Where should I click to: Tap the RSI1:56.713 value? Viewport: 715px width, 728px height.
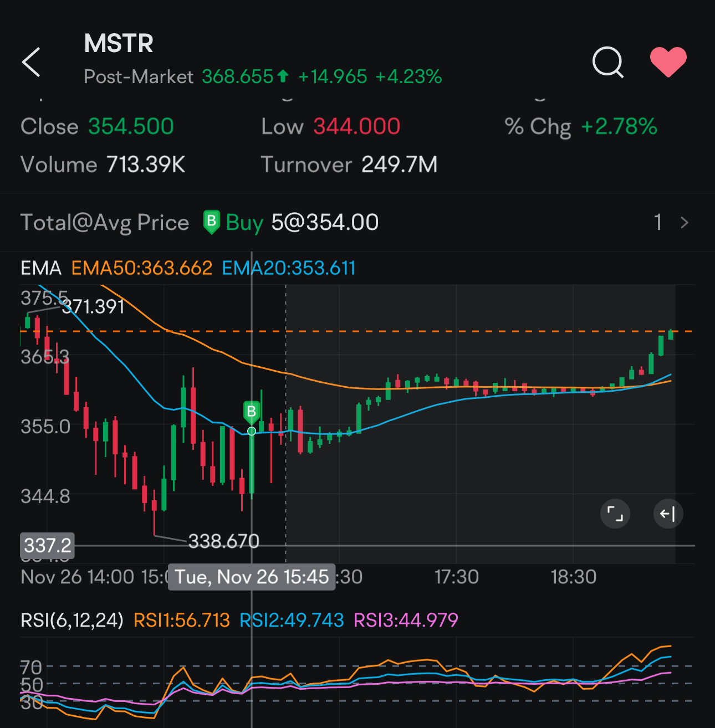point(182,620)
